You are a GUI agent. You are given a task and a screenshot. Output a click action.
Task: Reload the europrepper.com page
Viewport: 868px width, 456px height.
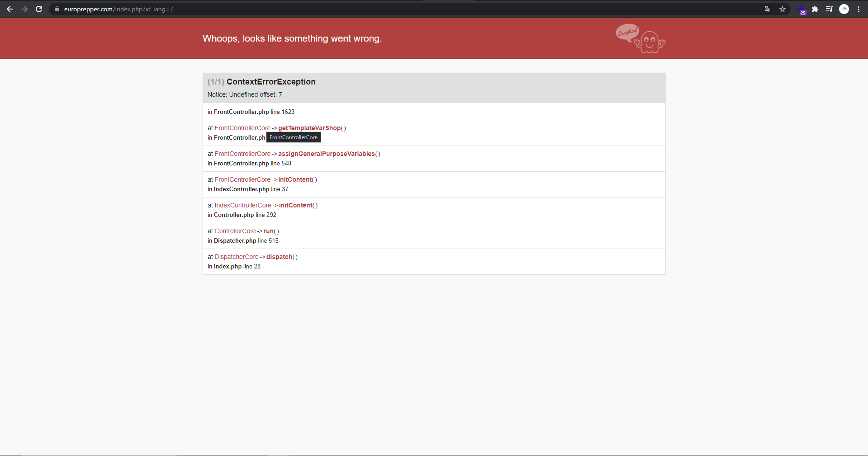click(39, 9)
